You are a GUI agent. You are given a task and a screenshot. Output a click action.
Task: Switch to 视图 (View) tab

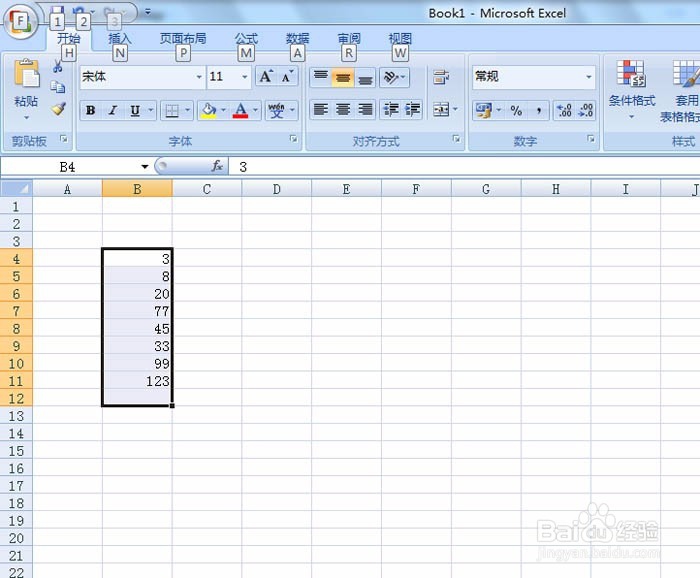click(x=400, y=38)
